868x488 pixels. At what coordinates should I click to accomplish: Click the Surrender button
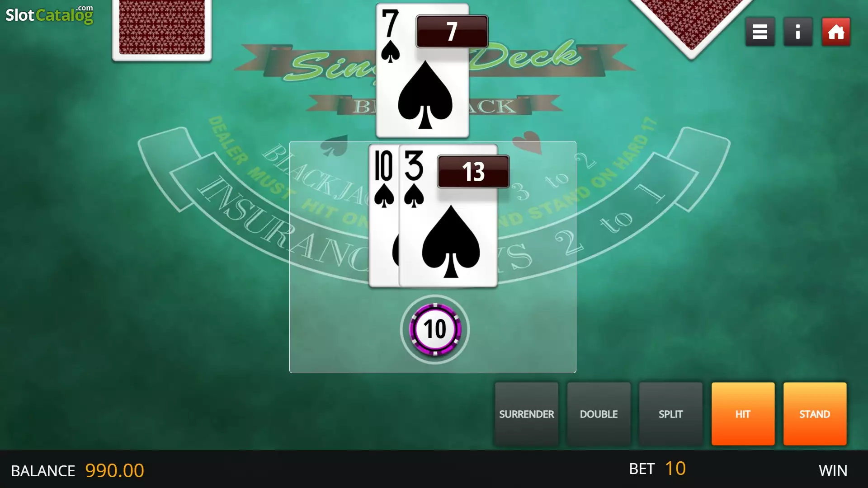(x=527, y=414)
